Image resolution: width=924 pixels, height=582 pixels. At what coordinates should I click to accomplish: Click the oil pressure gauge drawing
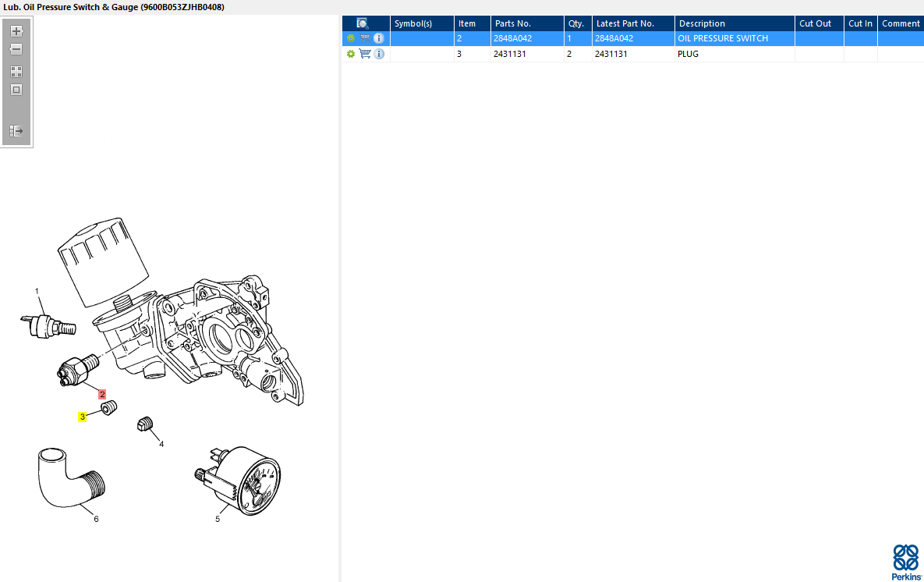coord(239,480)
